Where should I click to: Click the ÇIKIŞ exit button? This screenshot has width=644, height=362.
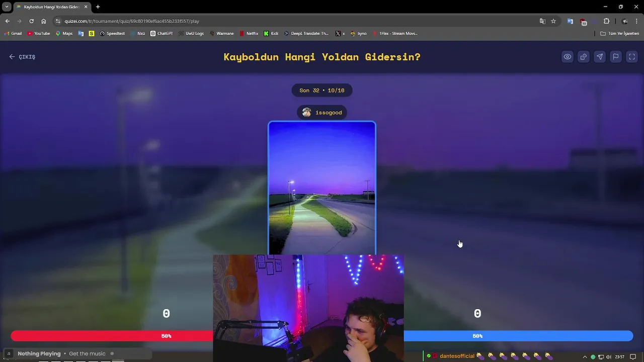click(22, 57)
